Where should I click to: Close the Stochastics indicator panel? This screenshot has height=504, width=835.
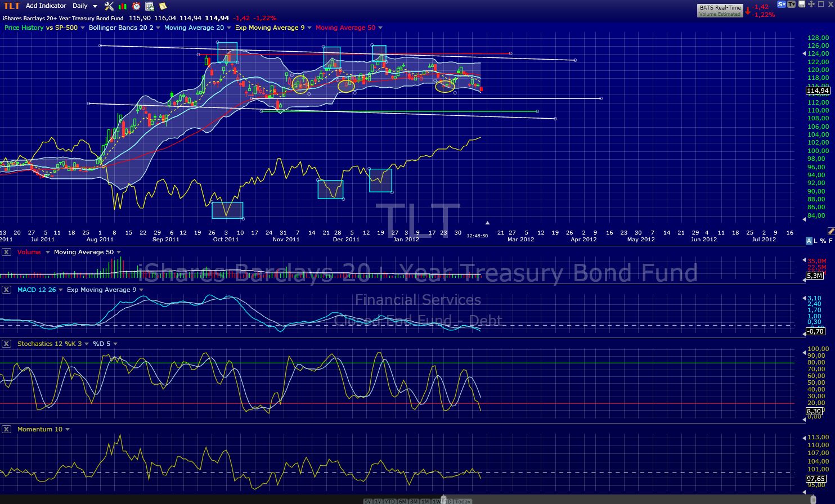pos(6,343)
